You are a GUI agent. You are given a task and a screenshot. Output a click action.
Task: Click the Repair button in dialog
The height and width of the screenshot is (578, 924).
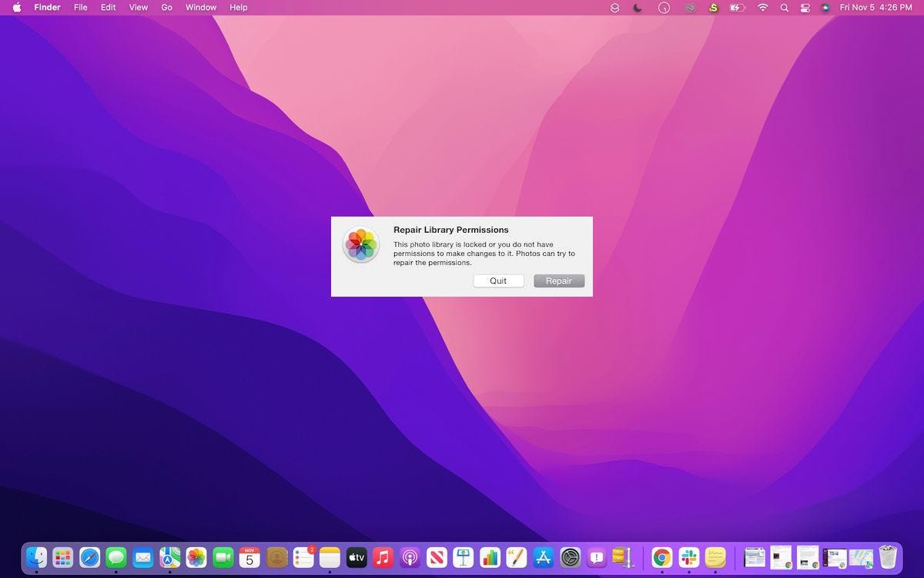559,281
